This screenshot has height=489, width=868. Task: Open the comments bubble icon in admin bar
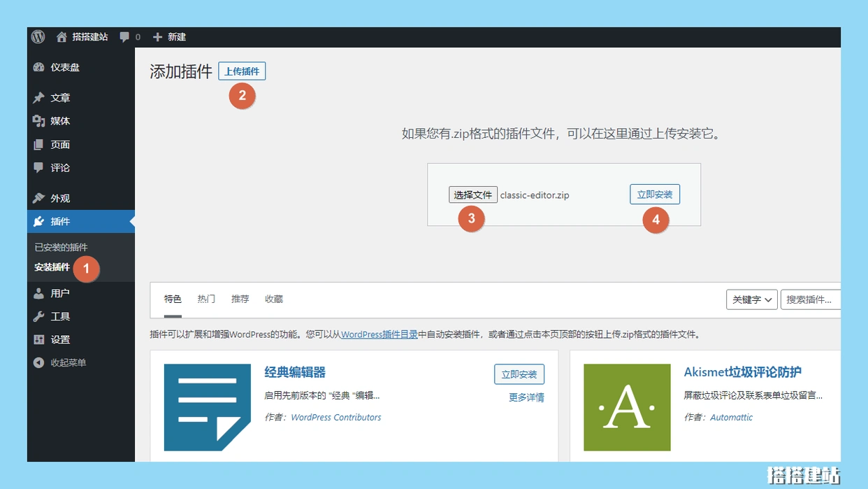tap(124, 37)
